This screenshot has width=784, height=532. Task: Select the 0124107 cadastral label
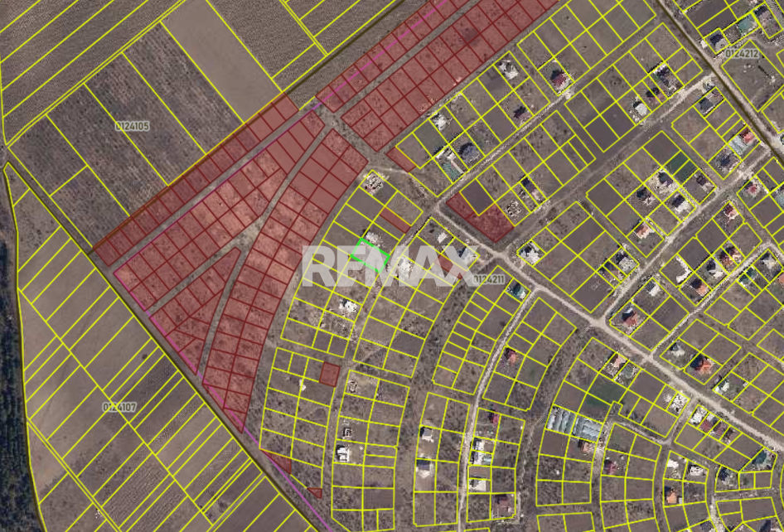119,407
